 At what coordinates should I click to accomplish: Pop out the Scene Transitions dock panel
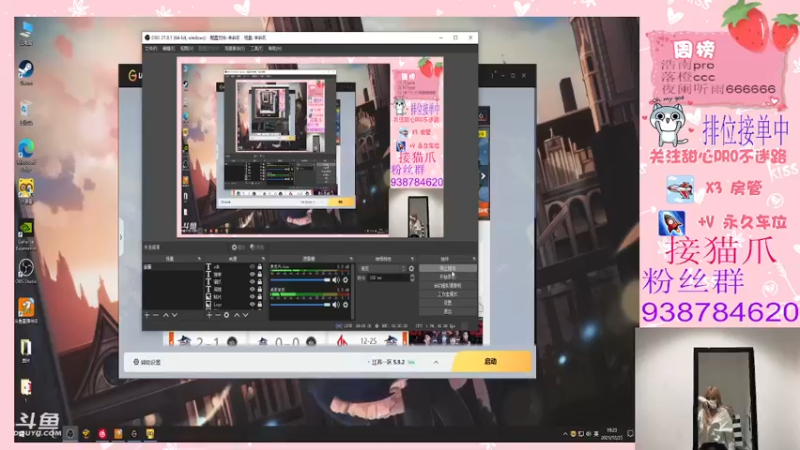pos(412,259)
